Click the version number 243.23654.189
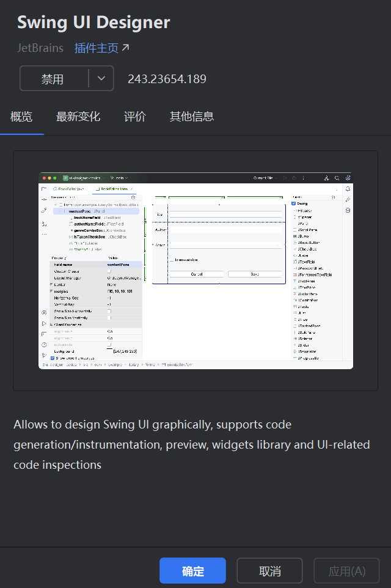The image size is (391, 588). (x=167, y=79)
